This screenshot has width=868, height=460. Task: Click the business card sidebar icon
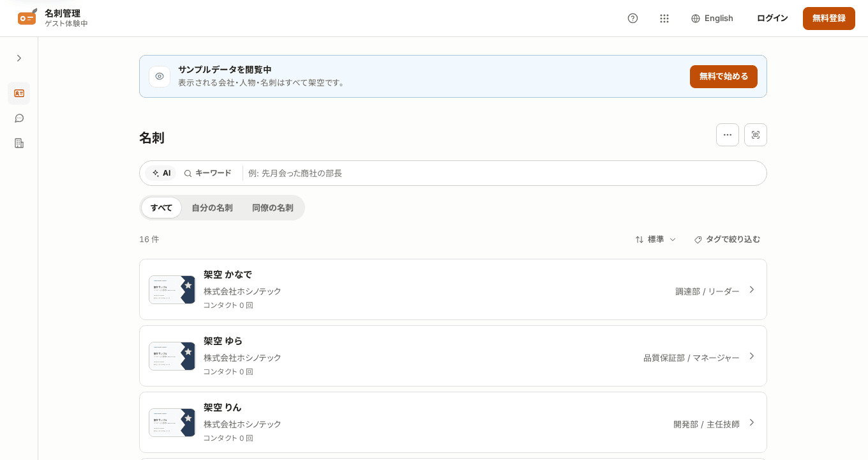click(x=19, y=93)
